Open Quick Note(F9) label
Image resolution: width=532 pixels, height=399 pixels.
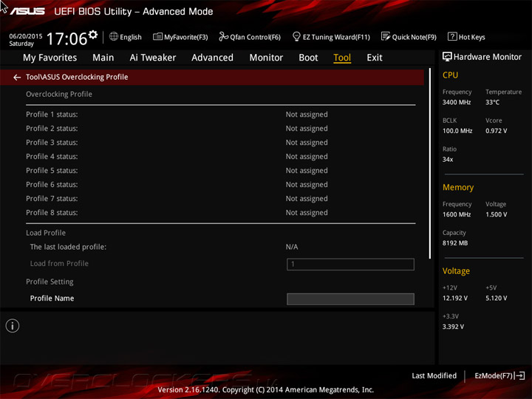coord(415,37)
